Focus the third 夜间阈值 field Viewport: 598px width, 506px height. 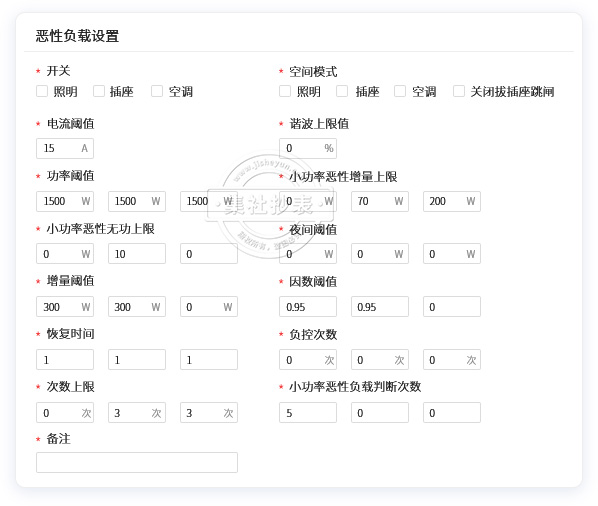point(452,254)
